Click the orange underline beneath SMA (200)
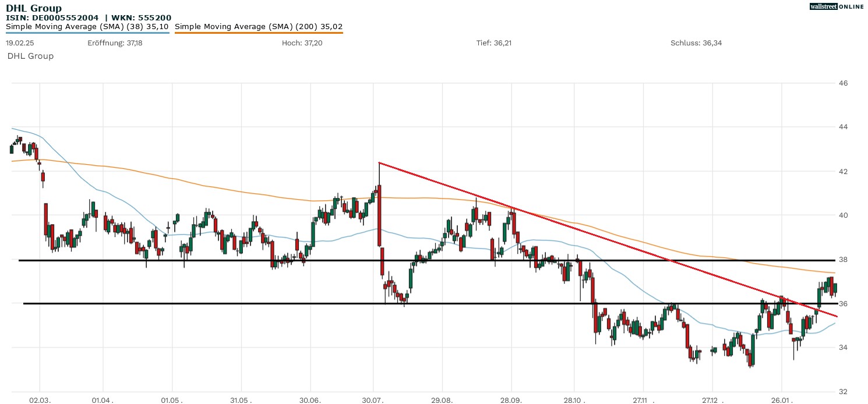868x404 pixels. coord(258,33)
